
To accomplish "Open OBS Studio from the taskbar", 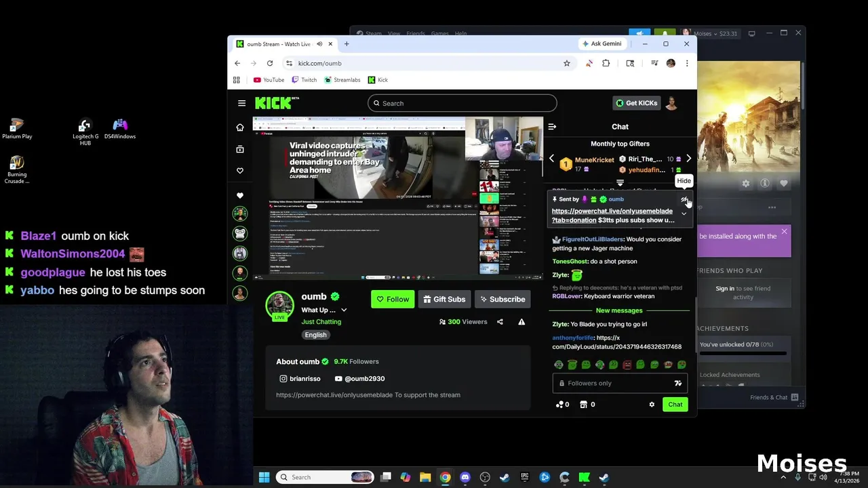I will (485, 477).
